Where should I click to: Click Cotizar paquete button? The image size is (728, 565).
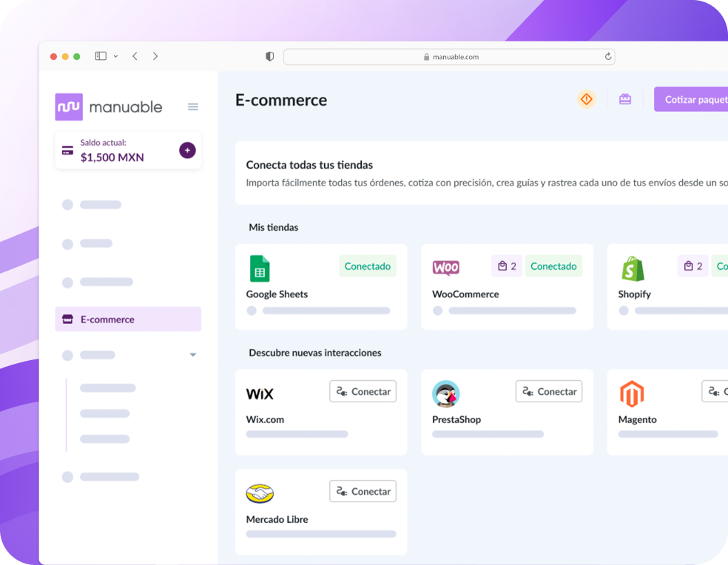click(x=691, y=99)
